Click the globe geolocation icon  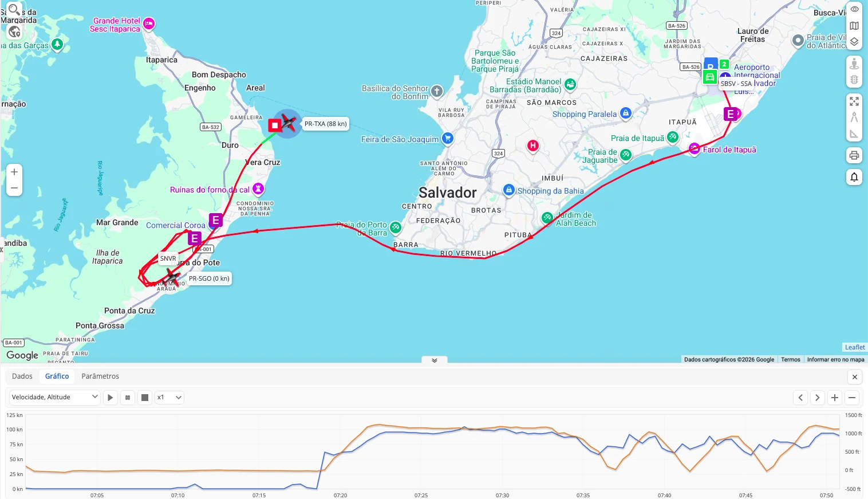(x=14, y=32)
